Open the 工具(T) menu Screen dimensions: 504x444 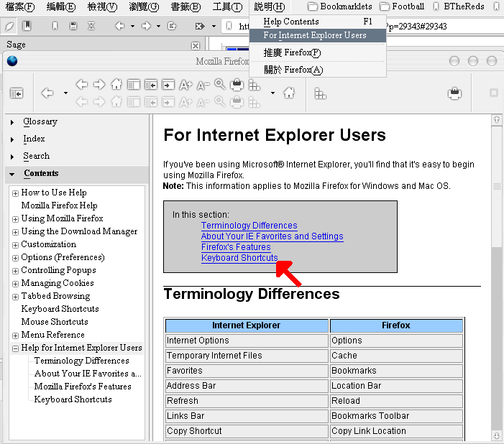pyautogui.click(x=227, y=6)
